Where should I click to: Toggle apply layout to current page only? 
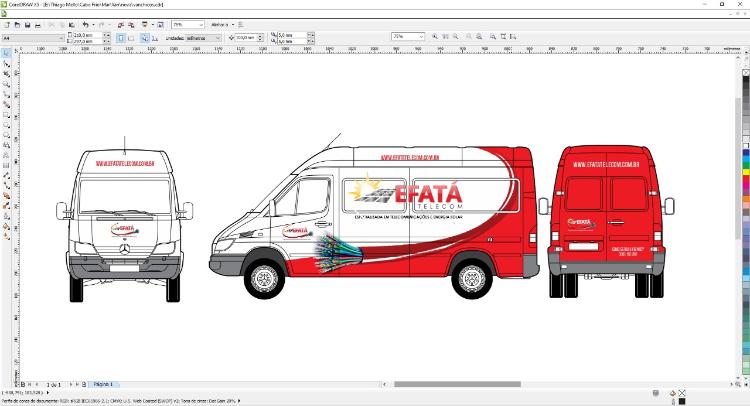[154, 38]
